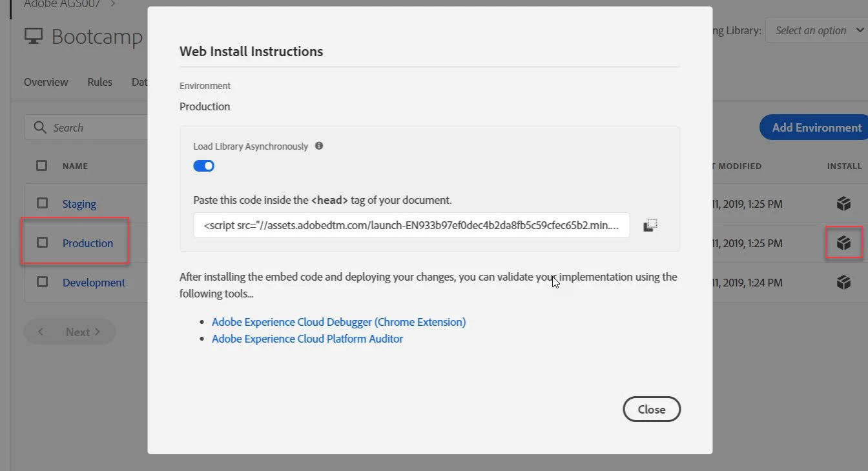Click the NAME column header
The height and width of the screenshot is (471, 868).
pos(75,166)
